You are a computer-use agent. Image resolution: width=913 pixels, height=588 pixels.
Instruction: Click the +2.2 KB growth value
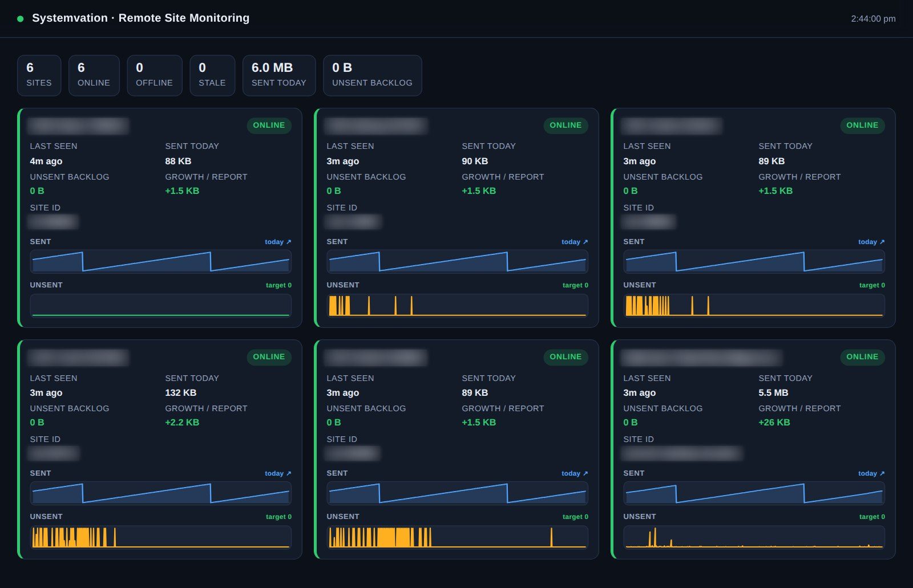pos(182,423)
